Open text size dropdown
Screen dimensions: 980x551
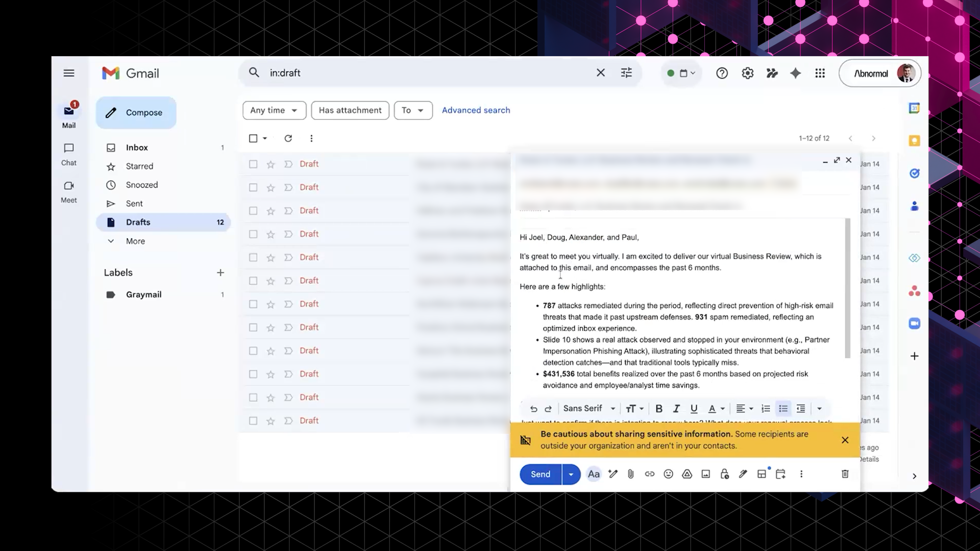tap(634, 409)
